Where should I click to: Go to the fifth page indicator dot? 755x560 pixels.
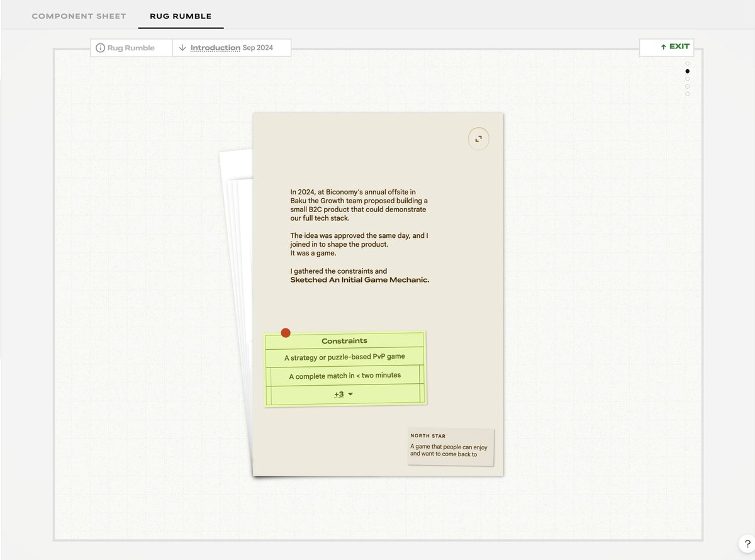(687, 94)
